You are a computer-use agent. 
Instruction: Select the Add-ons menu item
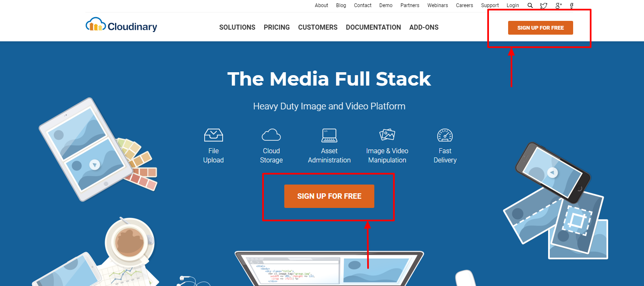coord(424,27)
